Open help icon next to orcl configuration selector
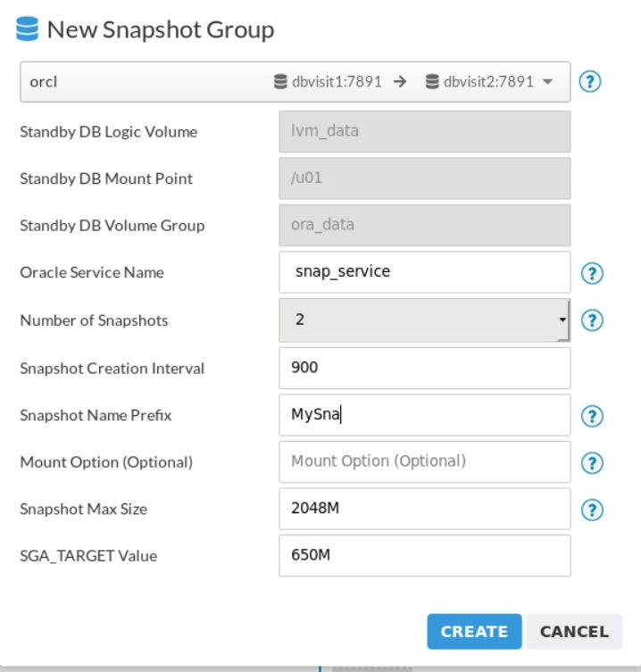Viewport: 641px width, 672px height. pos(590,81)
